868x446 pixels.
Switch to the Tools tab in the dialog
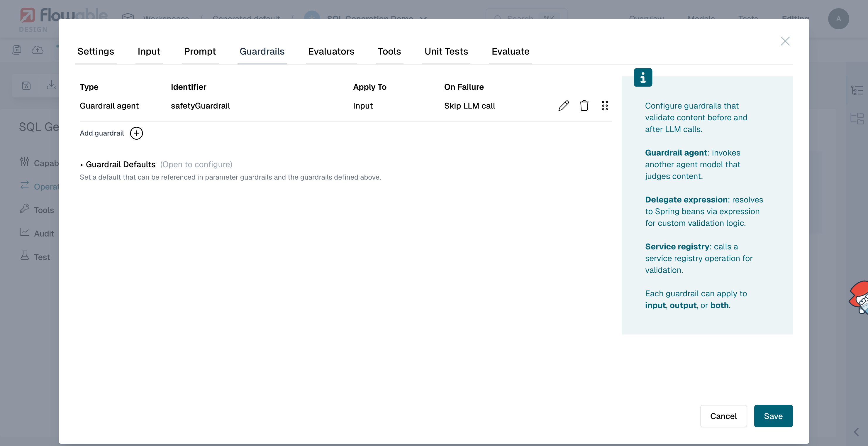(389, 51)
